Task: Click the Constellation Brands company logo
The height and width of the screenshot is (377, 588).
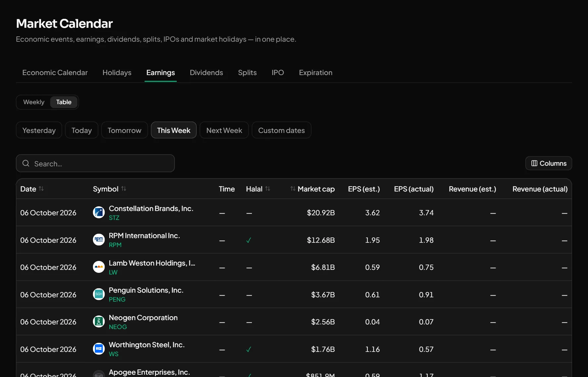Action: [x=99, y=212]
